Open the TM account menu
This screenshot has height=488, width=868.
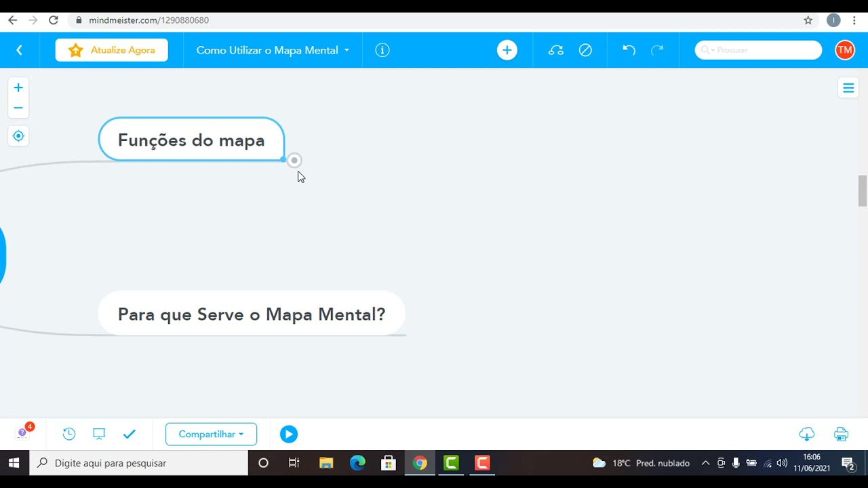click(x=845, y=49)
